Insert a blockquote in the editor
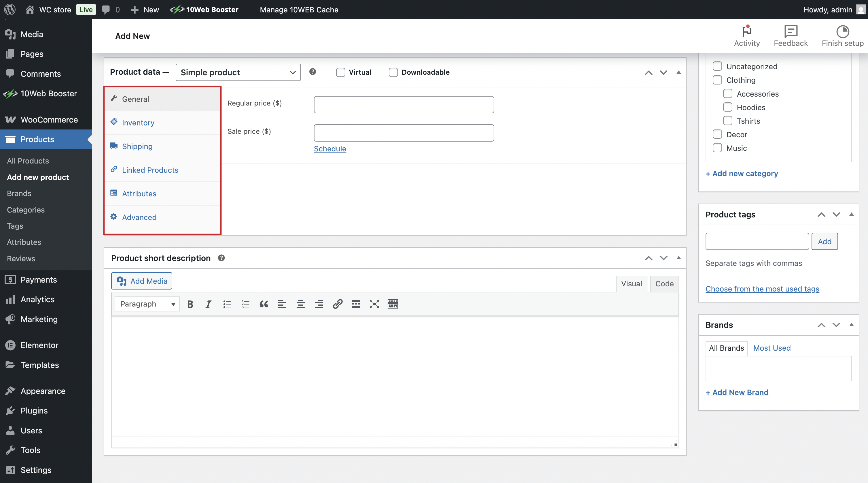This screenshot has width=868, height=483. [264, 304]
